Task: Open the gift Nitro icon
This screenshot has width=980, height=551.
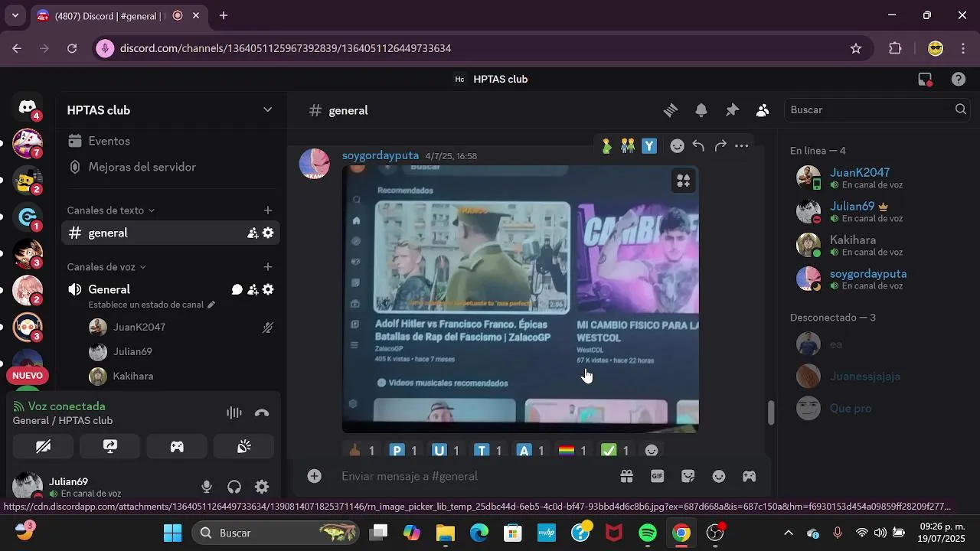Action: click(626, 476)
